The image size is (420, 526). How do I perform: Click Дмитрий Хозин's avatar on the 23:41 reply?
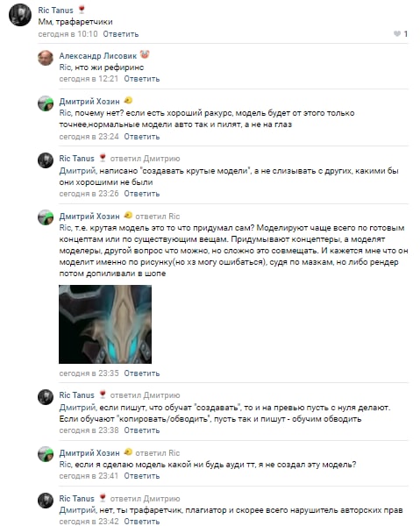[x=46, y=454]
